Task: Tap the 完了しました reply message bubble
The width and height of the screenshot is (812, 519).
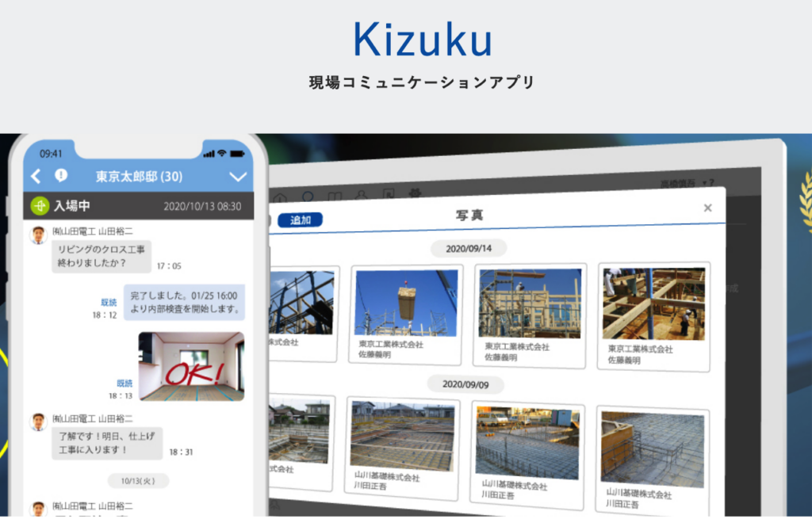Action: click(184, 303)
